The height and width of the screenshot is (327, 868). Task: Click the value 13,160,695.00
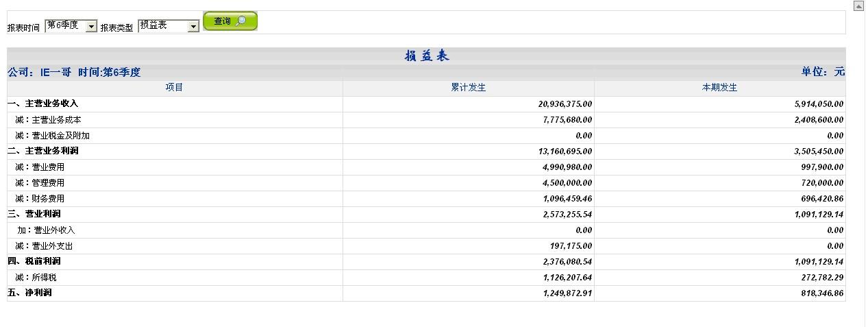pyautogui.click(x=565, y=152)
